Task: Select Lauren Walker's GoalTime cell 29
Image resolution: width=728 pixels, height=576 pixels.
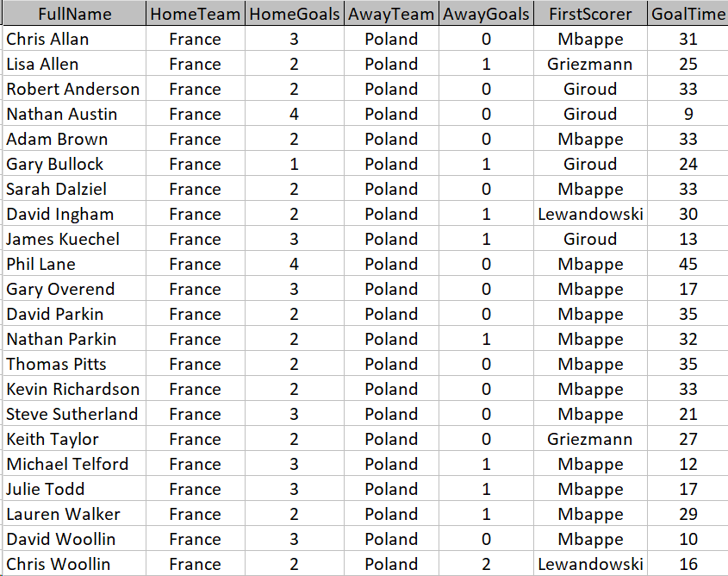Action: coord(688,514)
